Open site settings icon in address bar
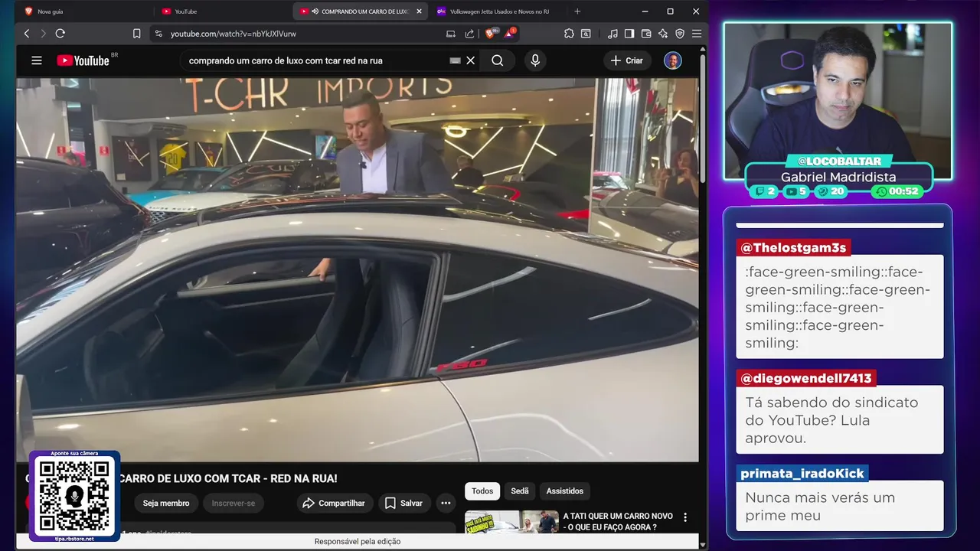Screen dimensions: 980x551 click(x=158, y=34)
